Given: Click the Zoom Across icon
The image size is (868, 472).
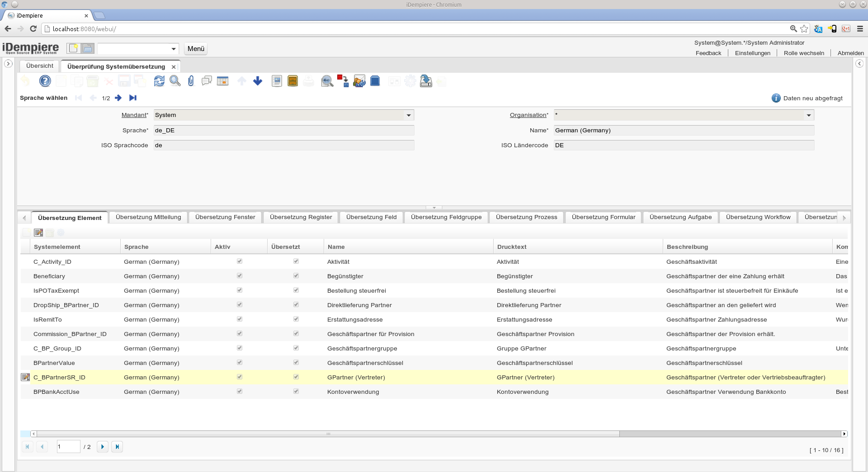Looking at the screenshot, I should click(x=327, y=81).
